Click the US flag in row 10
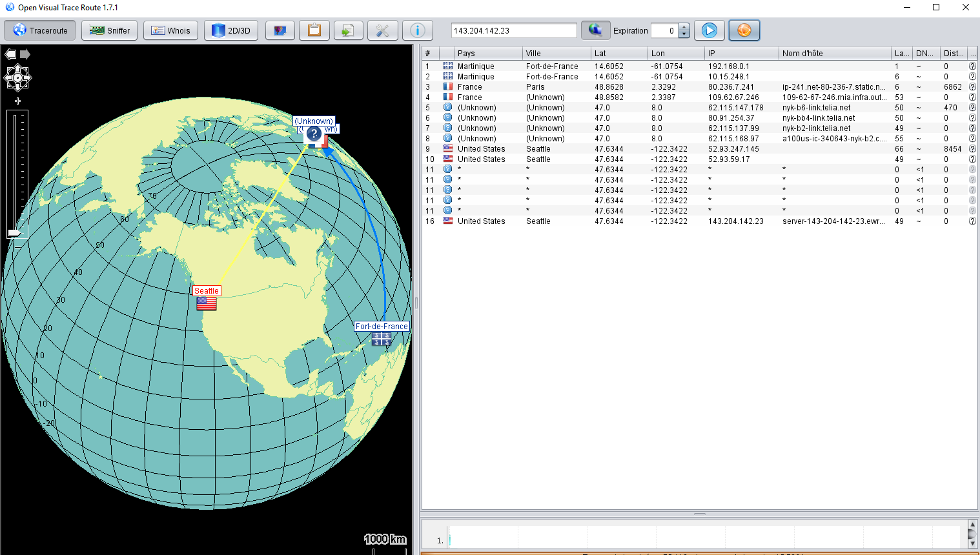The width and height of the screenshot is (980, 555). [x=447, y=159]
